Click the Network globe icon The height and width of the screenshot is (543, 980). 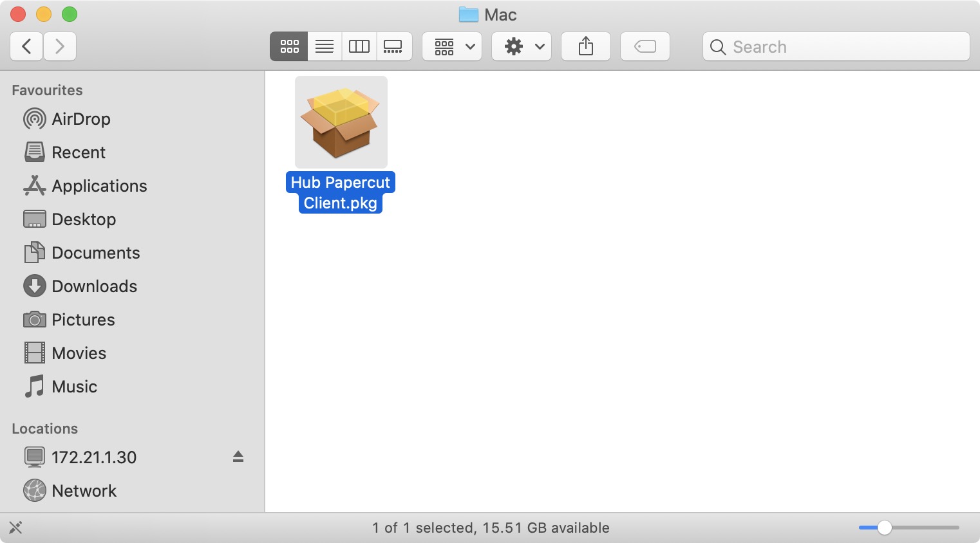coord(35,491)
